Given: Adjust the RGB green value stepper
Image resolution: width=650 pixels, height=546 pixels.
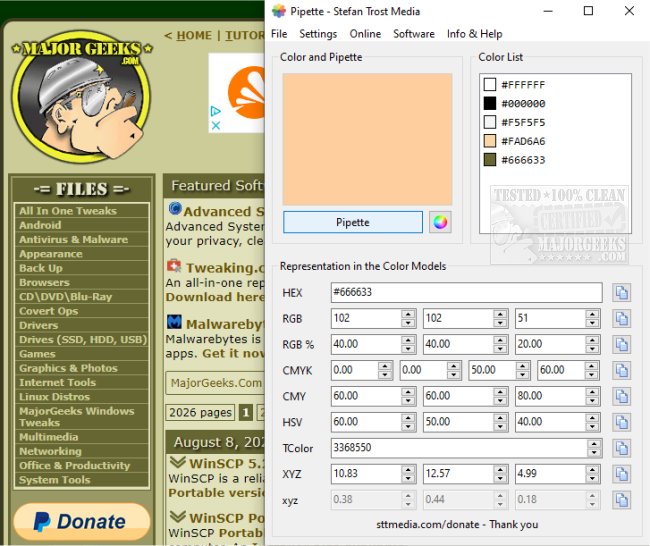Looking at the screenshot, I should tap(500, 318).
